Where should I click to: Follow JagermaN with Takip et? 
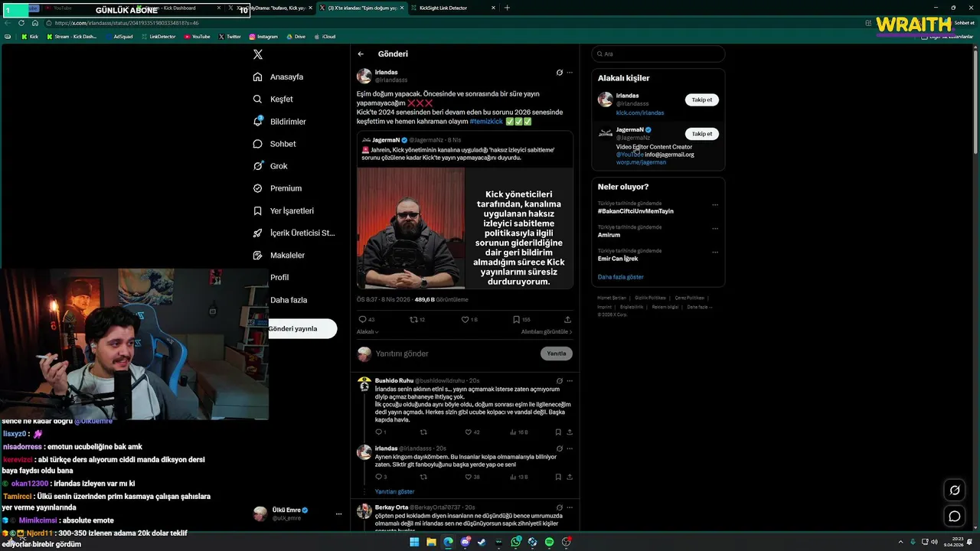(702, 134)
